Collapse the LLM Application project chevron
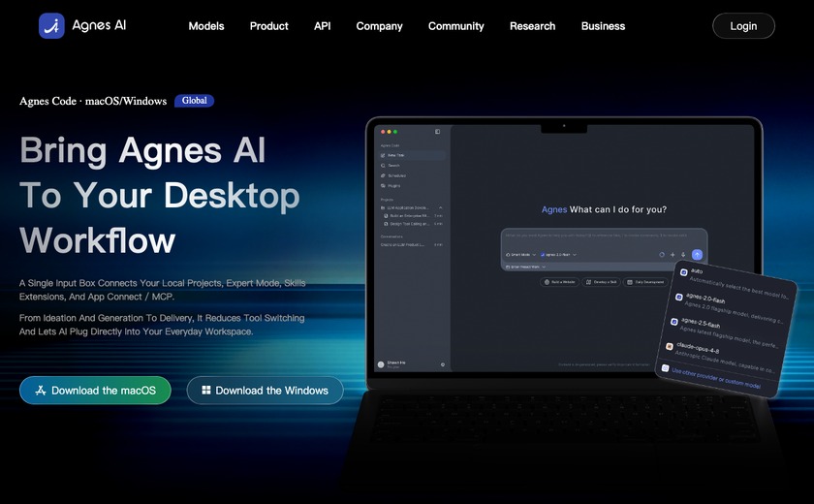814x504 pixels. pos(441,207)
